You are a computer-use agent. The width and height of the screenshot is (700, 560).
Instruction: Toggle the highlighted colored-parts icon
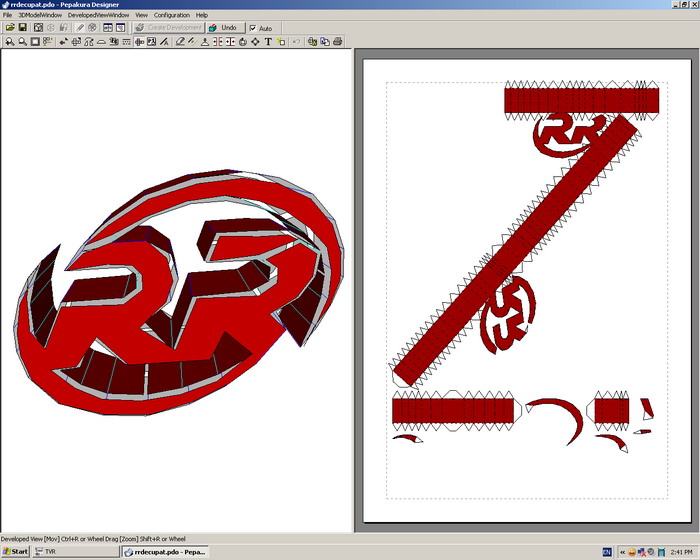[x=139, y=42]
